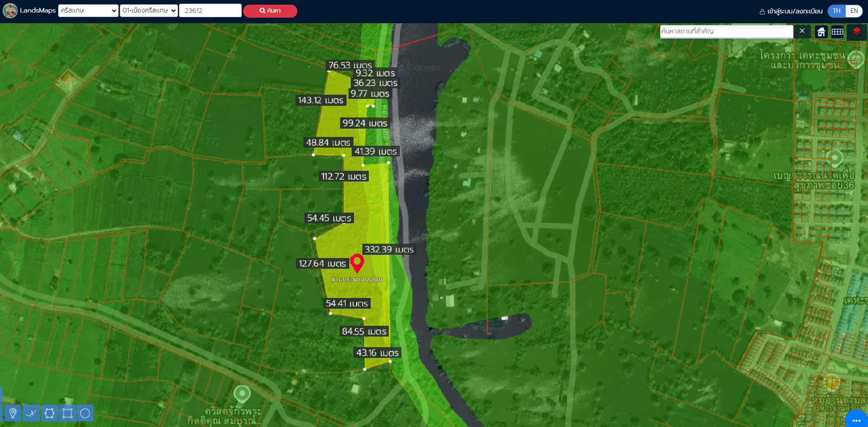This screenshot has height=427, width=868.
Task: Open the grid table icon
Action: tap(837, 32)
